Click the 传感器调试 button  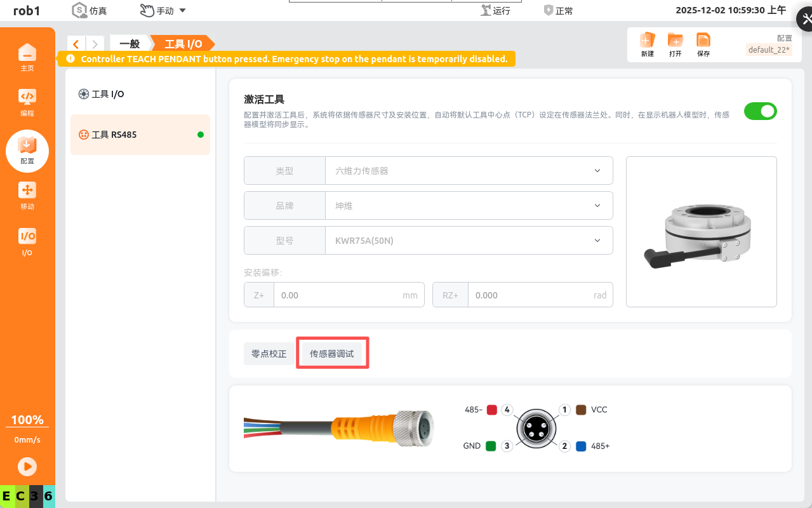click(x=332, y=354)
